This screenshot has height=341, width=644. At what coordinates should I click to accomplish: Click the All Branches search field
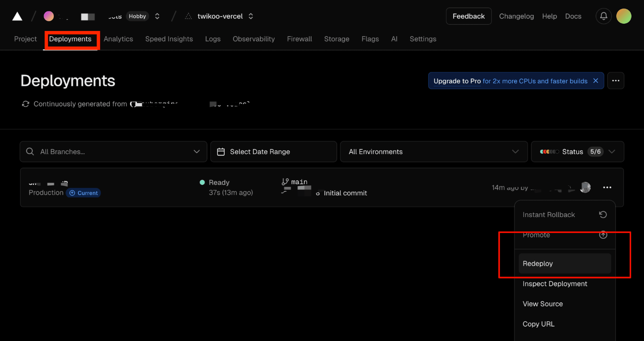(x=113, y=152)
